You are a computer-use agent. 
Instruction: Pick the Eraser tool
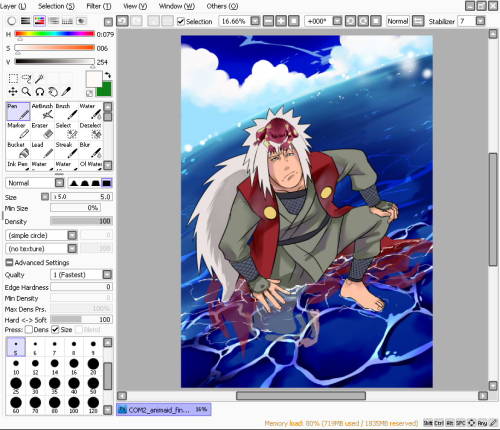point(42,131)
